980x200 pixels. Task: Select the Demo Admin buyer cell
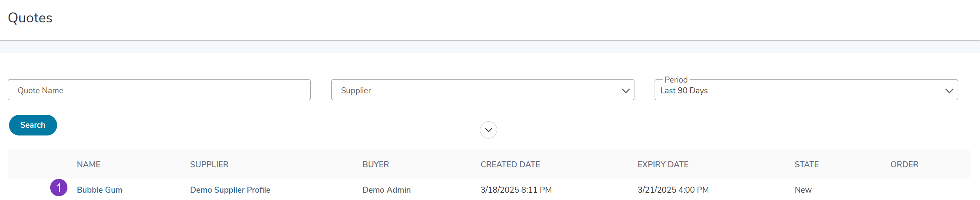pyautogui.click(x=386, y=190)
